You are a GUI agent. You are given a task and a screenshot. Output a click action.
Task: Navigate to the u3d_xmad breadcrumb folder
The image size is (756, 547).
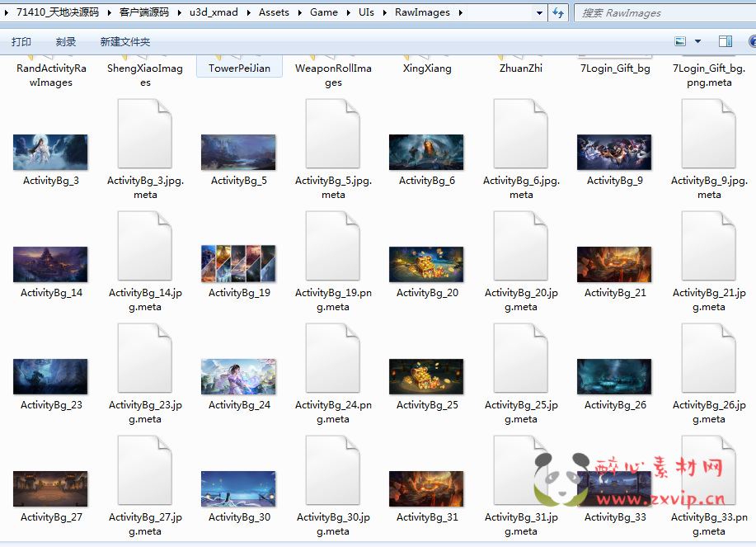214,12
